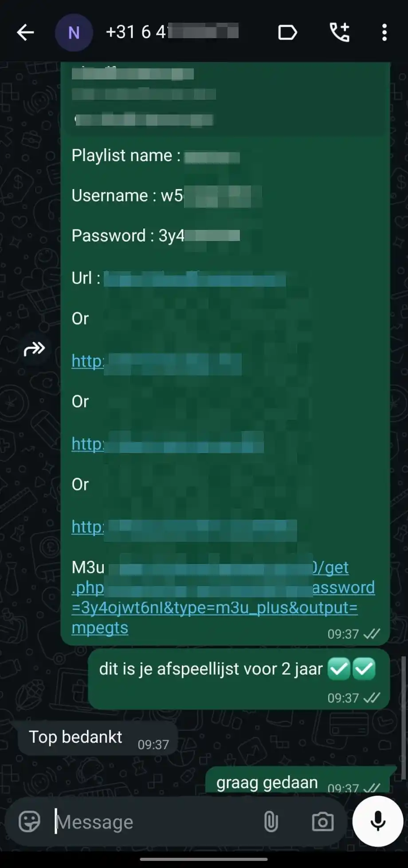Start a call with the phone icon

click(x=340, y=32)
